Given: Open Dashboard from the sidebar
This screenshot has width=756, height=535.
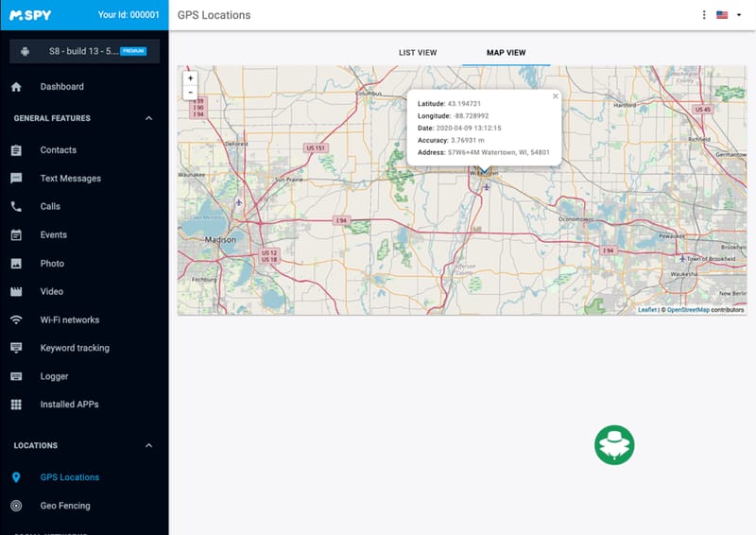Looking at the screenshot, I should [x=62, y=87].
